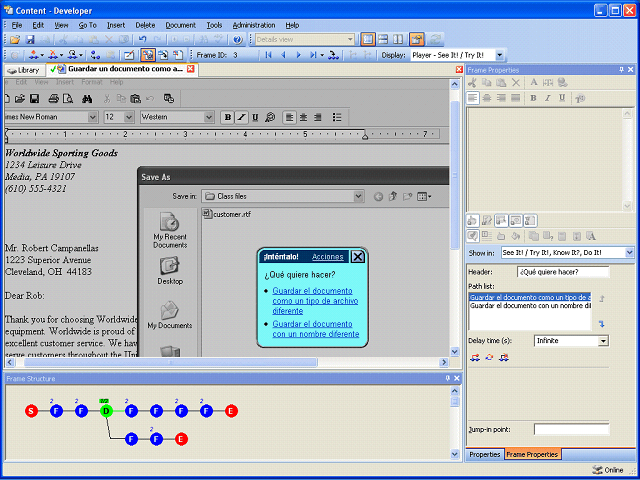Switch to the Properties tab at bottom
640x480 pixels.
pos(484,454)
